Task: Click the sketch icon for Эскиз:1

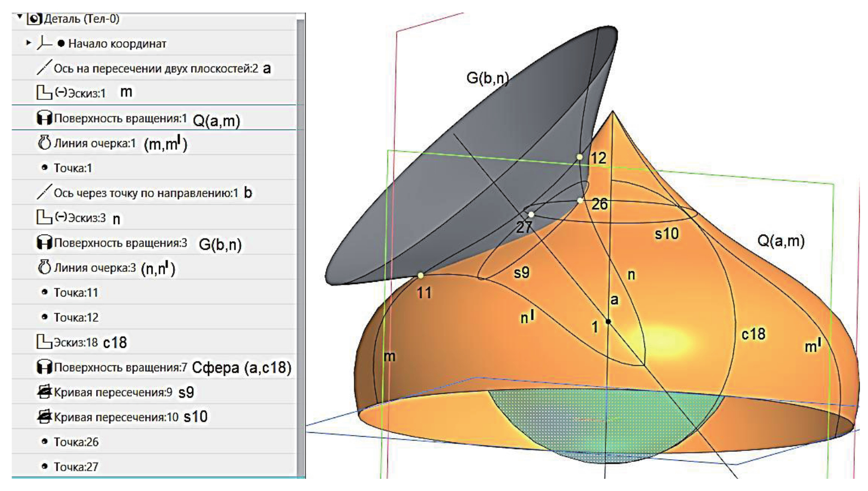Action: [44, 93]
